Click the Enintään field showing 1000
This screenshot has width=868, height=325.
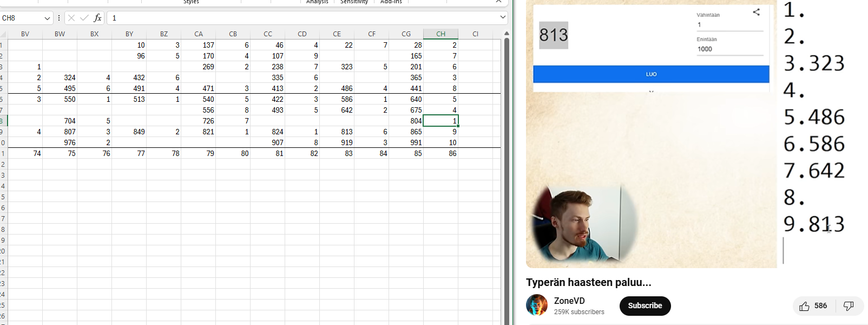pos(730,49)
